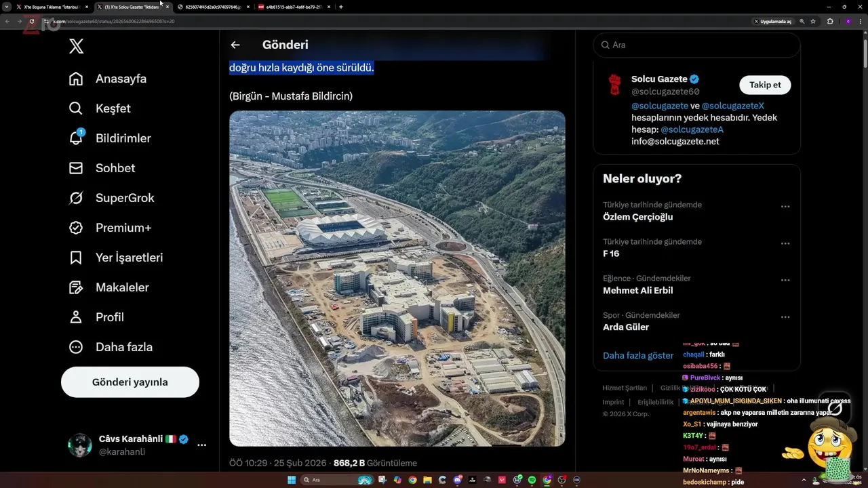Click the 868,2 B Görüntüleme view count
This screenshot has height=488, width=868.
375,463
